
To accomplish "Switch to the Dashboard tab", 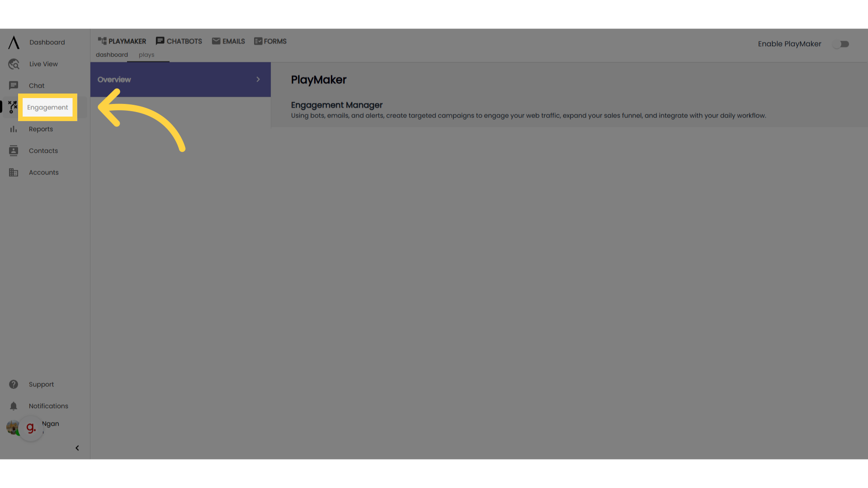I will 112,54.
